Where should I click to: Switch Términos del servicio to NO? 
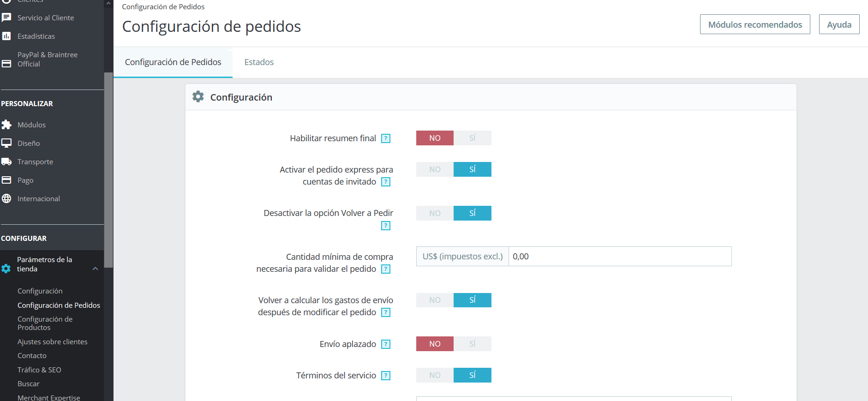coord(435,375)
